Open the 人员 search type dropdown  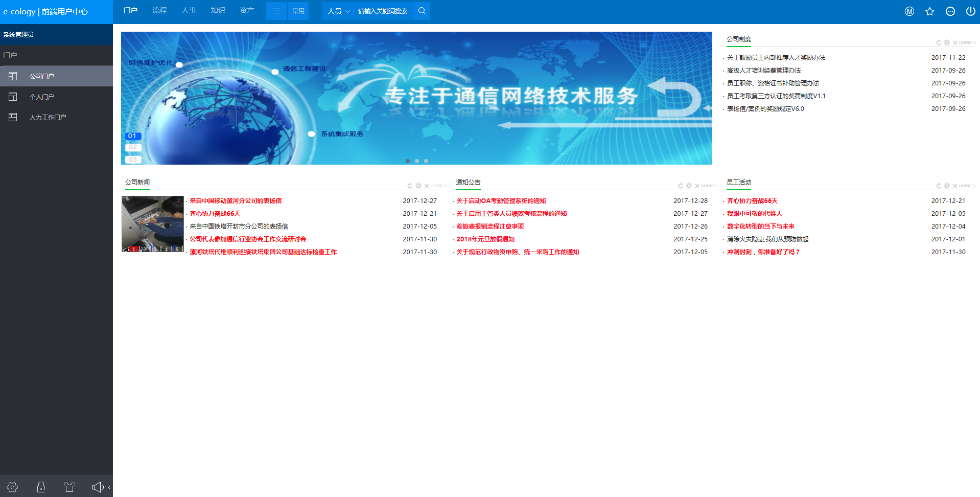[x=338, y=11]
